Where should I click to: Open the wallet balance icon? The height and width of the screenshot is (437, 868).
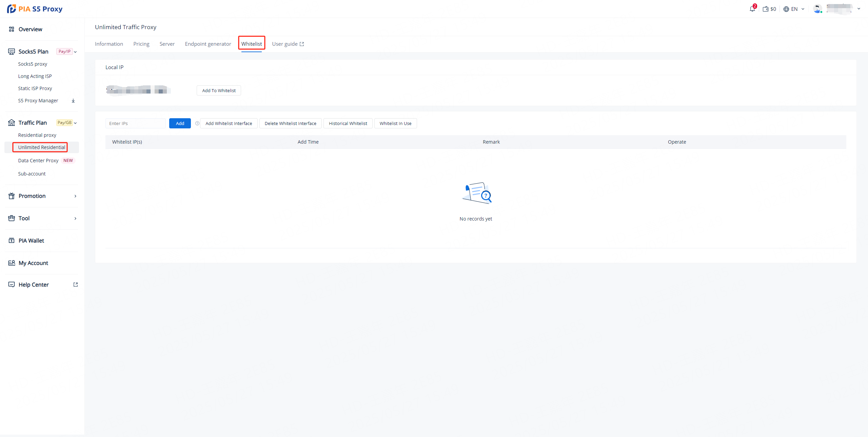pyautogui.click(x=766, y=9)
